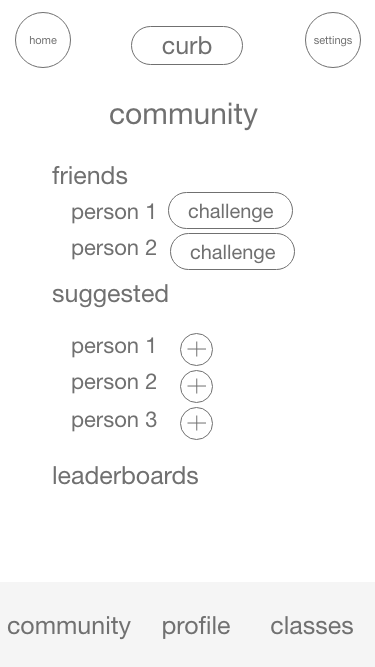Open friend person 2's name
The height and width of the screenshot is (667, 375).
pos(114,248)
